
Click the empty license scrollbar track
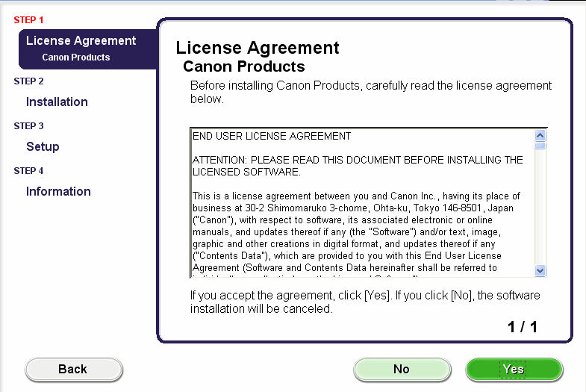[x=540, y=209]
